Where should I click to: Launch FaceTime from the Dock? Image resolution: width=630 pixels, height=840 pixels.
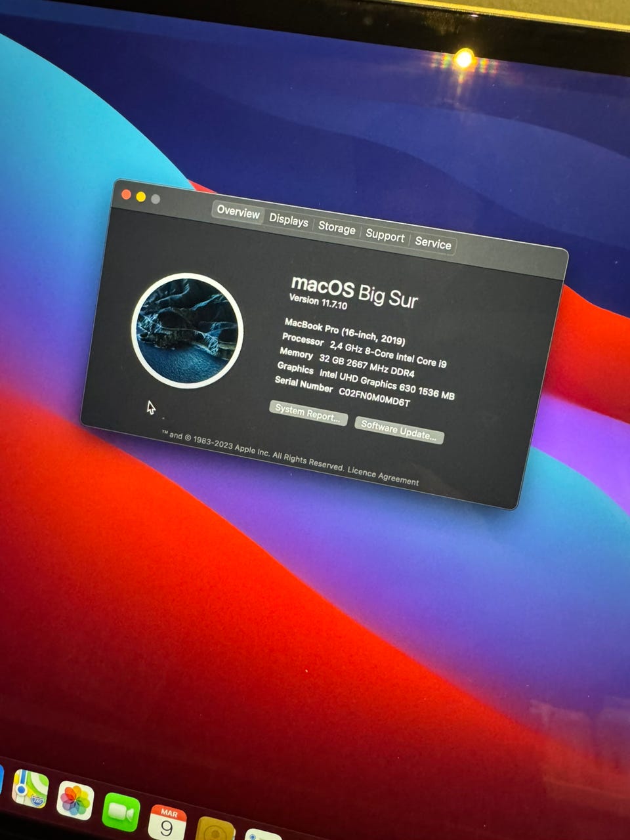tap(121, 812)
